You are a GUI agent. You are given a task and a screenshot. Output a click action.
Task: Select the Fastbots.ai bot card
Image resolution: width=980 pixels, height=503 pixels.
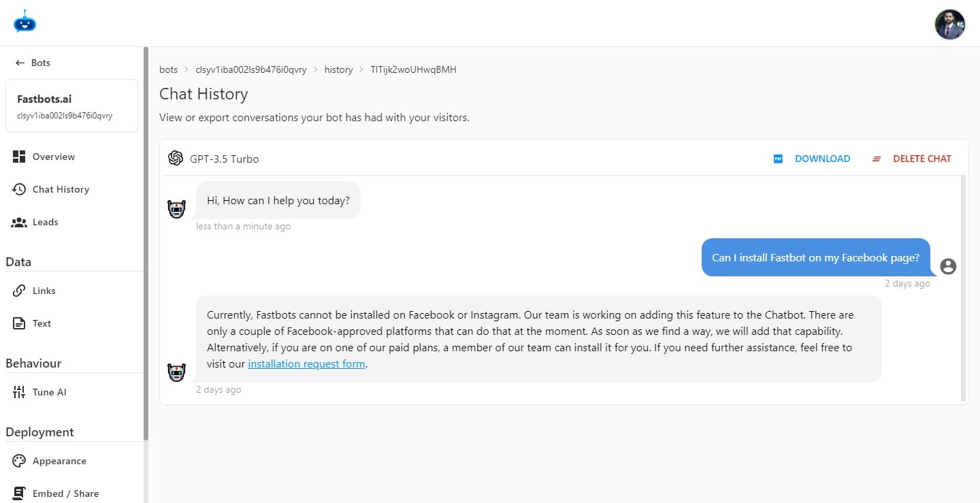click(71, 106)
